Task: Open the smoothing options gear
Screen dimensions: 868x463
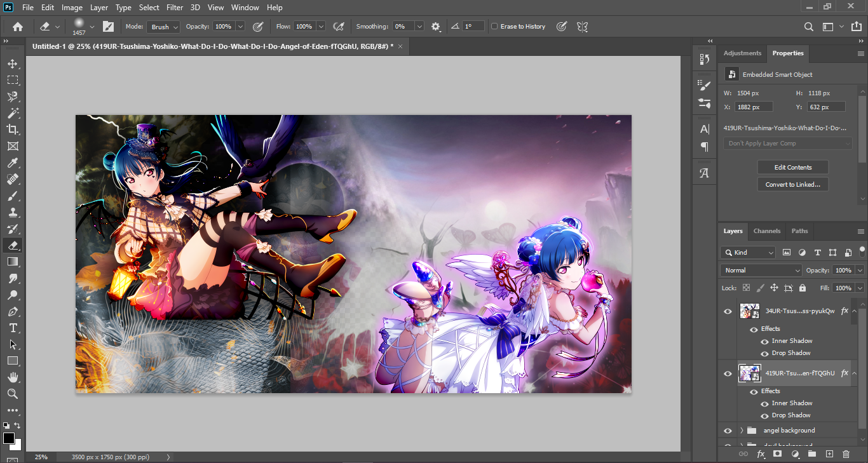Action: point(436,27)
